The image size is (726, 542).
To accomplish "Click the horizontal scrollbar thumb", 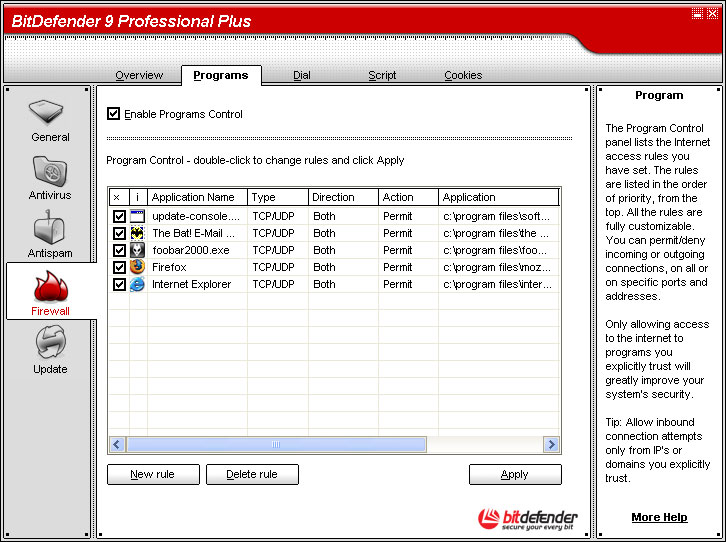I will (x=276, y=444).
